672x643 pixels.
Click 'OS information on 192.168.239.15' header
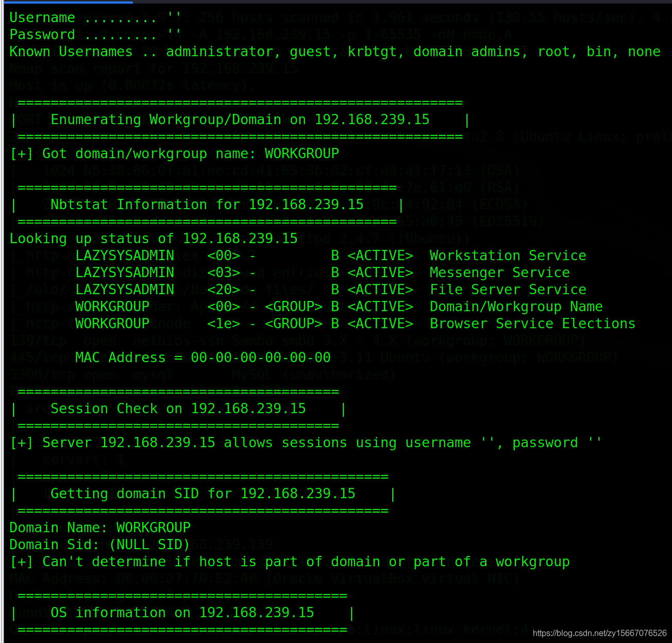182,613
